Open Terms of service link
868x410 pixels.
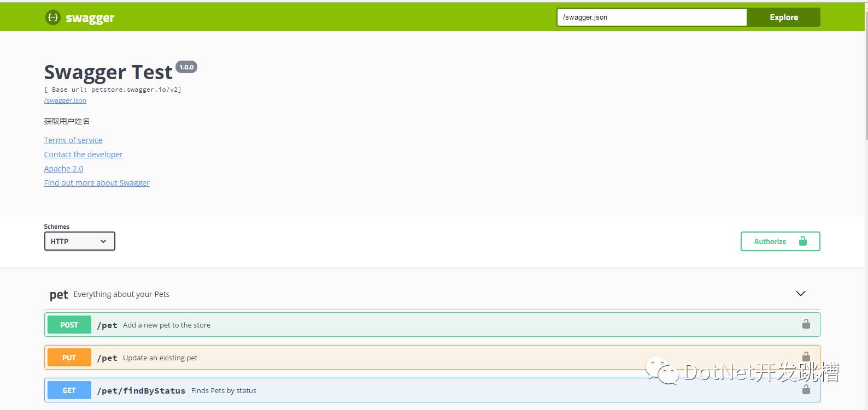click(73, 140)
